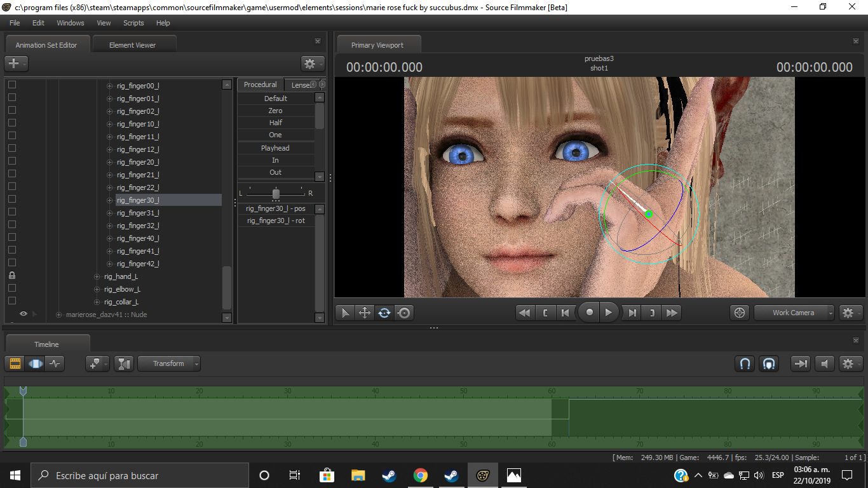Viewport: 868px width, 488px height.
Task: Start recording with the record button
Action: point(589,313)
